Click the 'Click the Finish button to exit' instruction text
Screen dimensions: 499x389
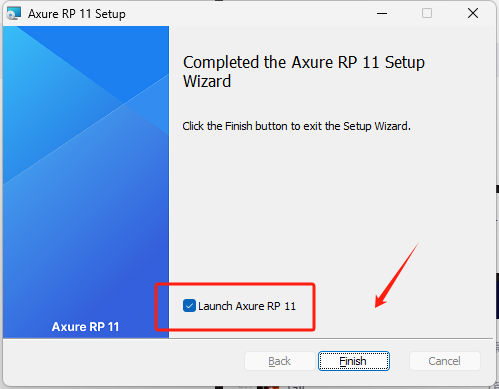[x=296, y=126]
